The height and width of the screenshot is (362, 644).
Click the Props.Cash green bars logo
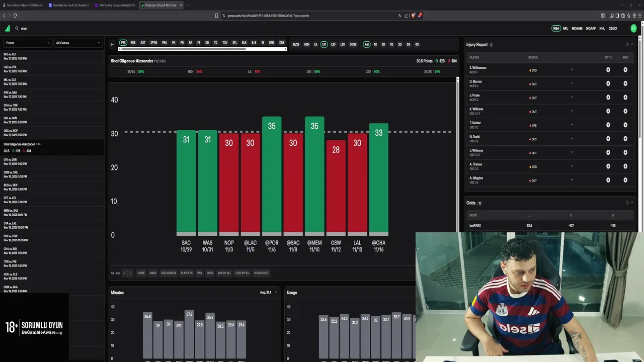click(x=7, y=29)
